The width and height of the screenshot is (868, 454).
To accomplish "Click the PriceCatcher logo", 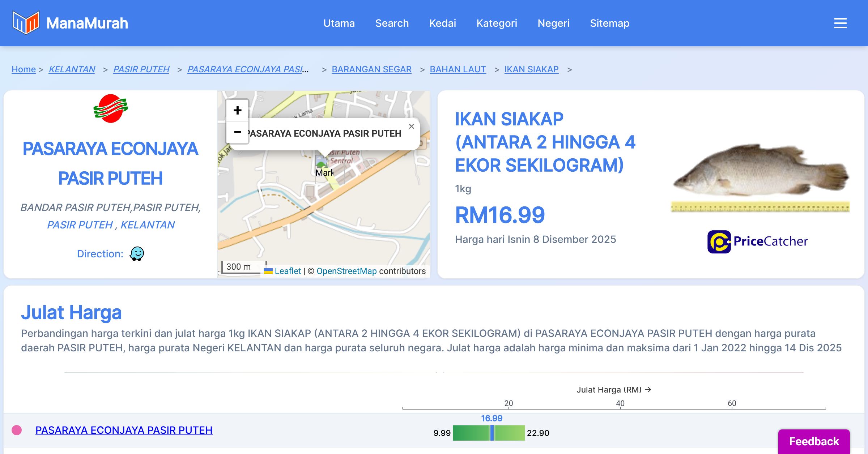I will [758, 241].
